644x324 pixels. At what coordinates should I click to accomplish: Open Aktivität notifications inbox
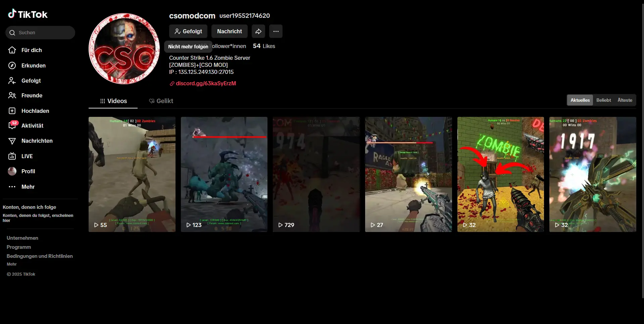[x=32, y=126]
